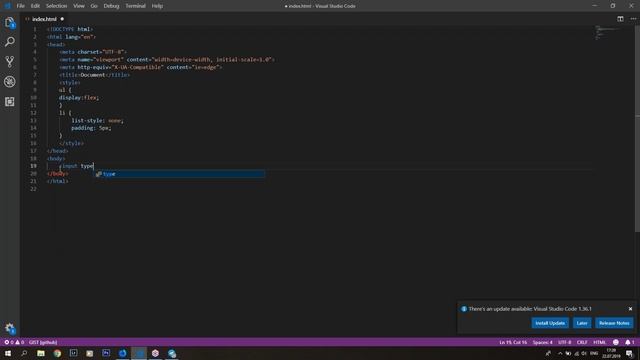Open Windows Start menu
The width and height of the screenshot is (640, 360).
(x=8, y=353)
